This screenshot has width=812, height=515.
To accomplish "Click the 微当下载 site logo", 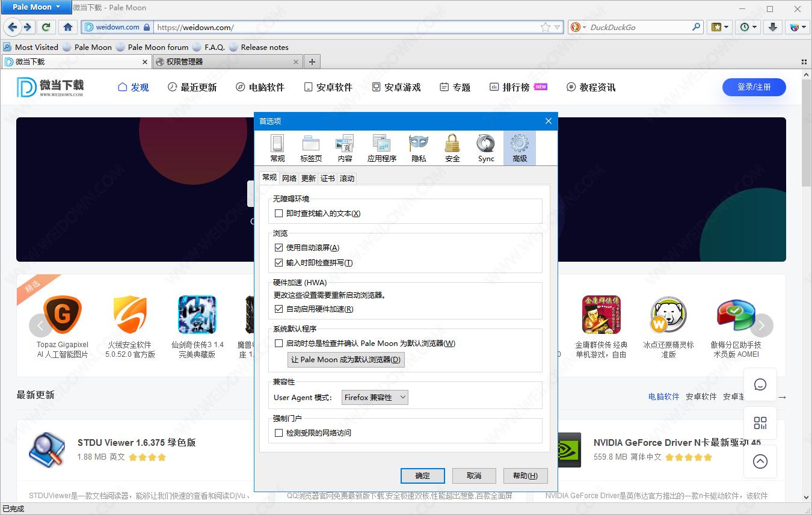I will click(x=51, y=87).
